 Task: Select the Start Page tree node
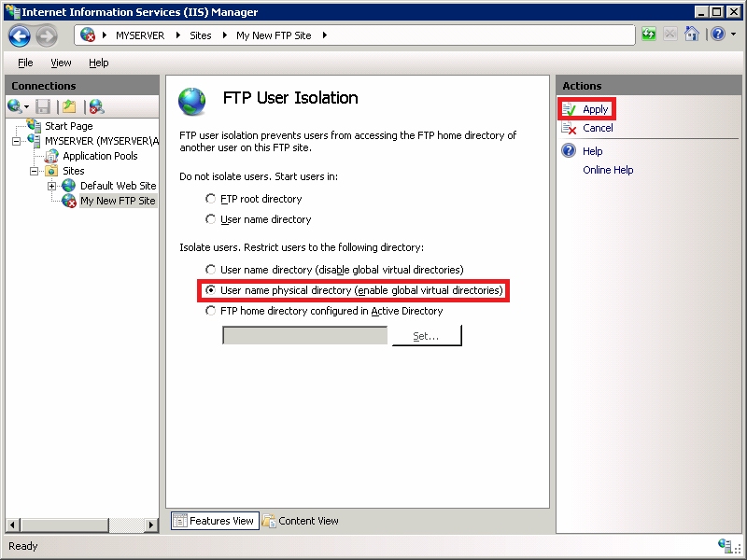click(68, 126)
